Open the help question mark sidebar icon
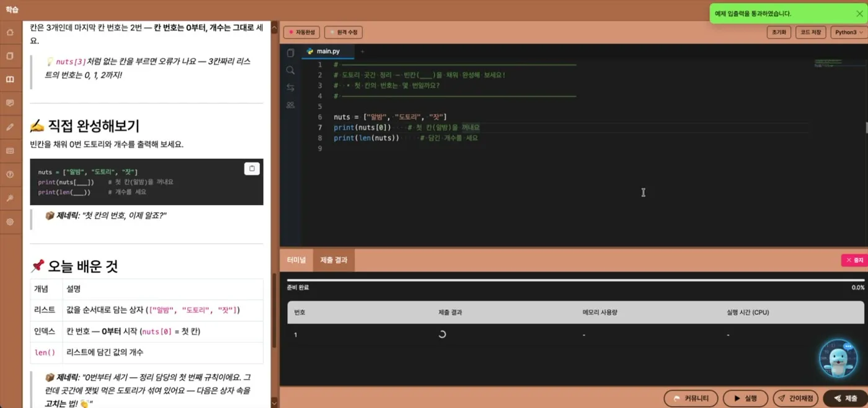Viewport: 868px width, 408px height. click(10, 174)
